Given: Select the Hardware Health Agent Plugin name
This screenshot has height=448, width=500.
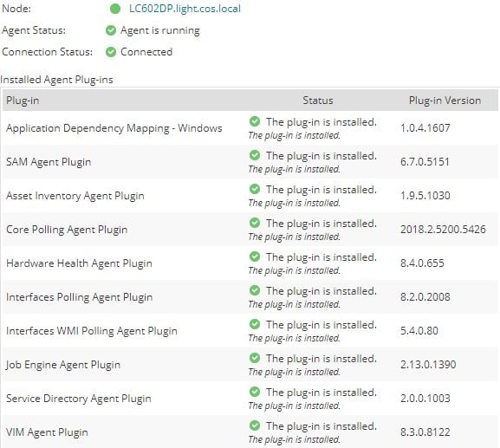Looking at the screenshot, I should click(79, 263).
